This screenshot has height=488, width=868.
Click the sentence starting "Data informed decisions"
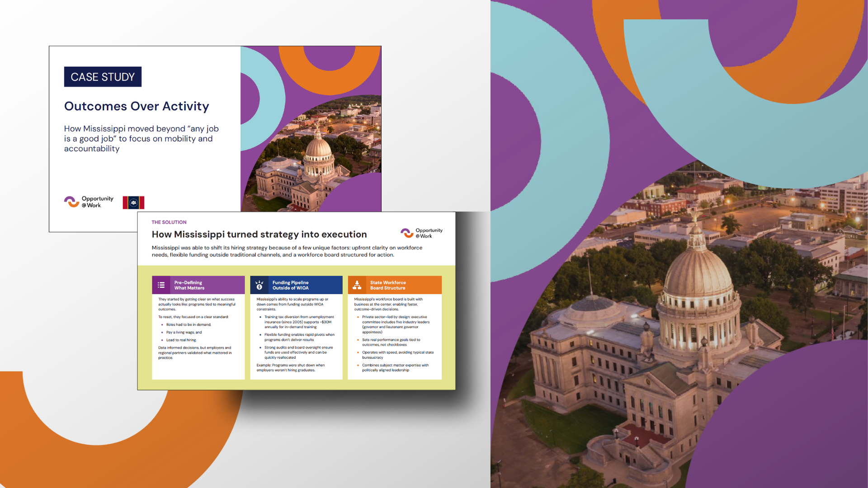click(195, 353)
